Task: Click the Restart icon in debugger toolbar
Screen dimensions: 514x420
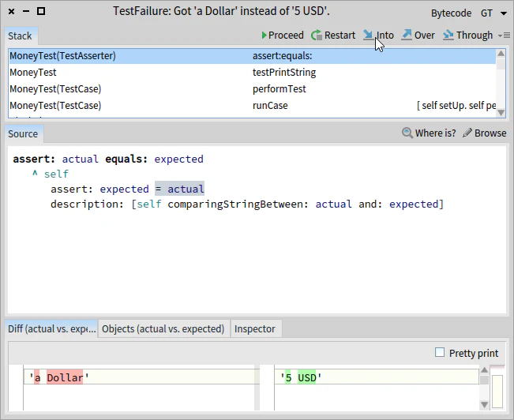Action: pos(317,35)
